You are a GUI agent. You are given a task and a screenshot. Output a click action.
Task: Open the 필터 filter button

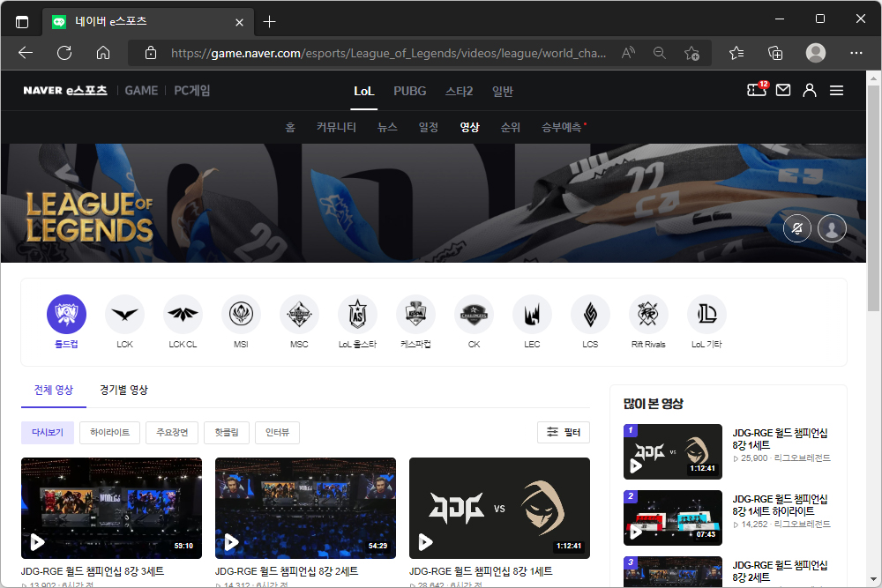[x=564, y=432]
